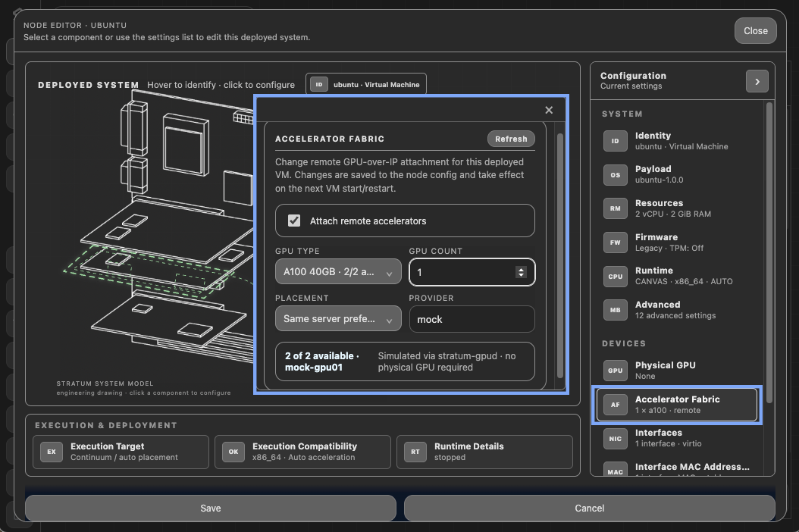
Task: Click the '2 of 2 available · mock-gpu01' status text
Action: tap(322, 361)
